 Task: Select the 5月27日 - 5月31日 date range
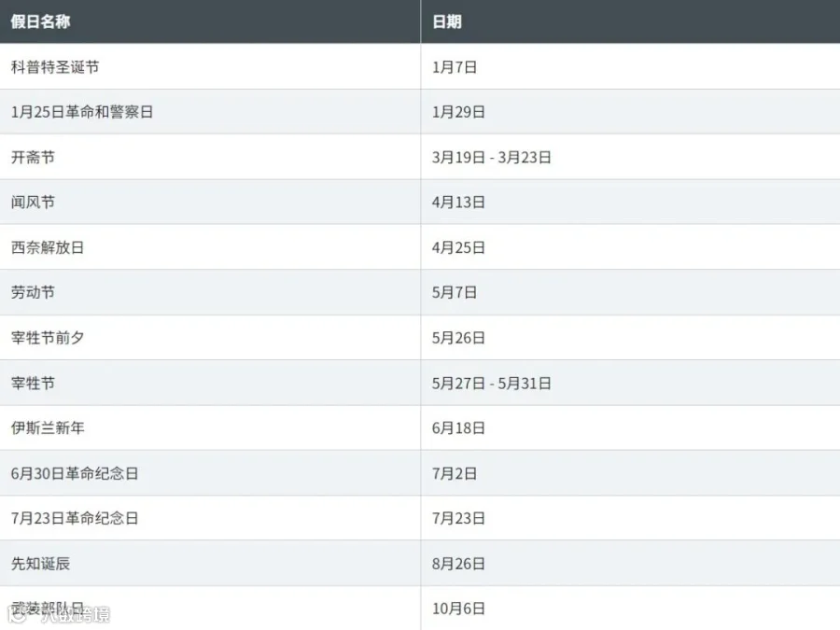click(492, 383)
